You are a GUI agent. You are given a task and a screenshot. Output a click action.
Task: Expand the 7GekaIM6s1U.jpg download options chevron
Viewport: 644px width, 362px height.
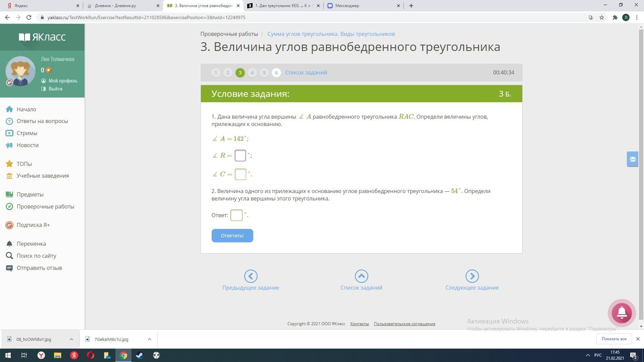pos(150,339)
